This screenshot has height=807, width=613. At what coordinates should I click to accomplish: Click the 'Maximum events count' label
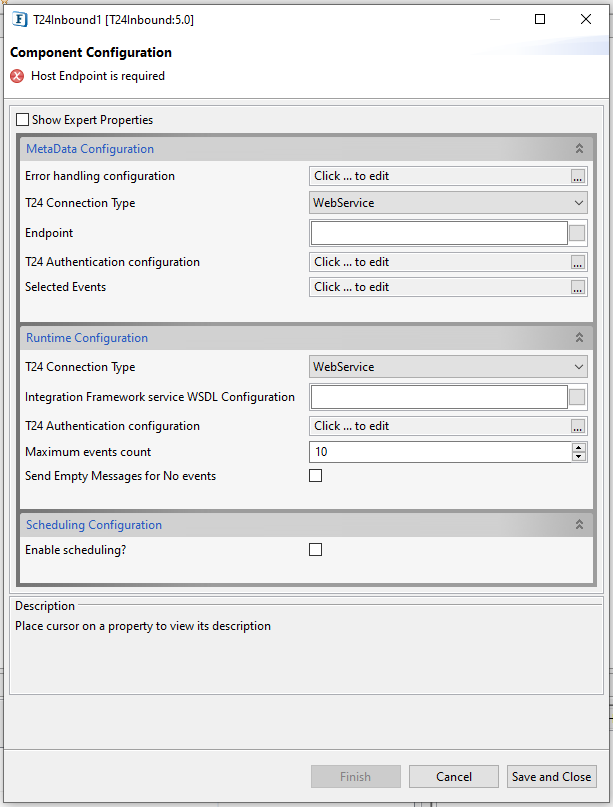pos(88,452)
